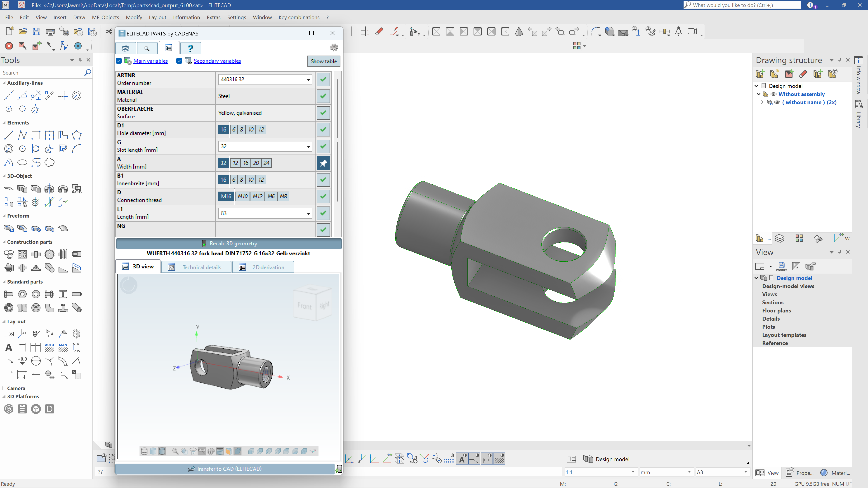This screenshot has height=488, width=868.
Task: Uncheck the Main variables checkbox
Action: 119,61
